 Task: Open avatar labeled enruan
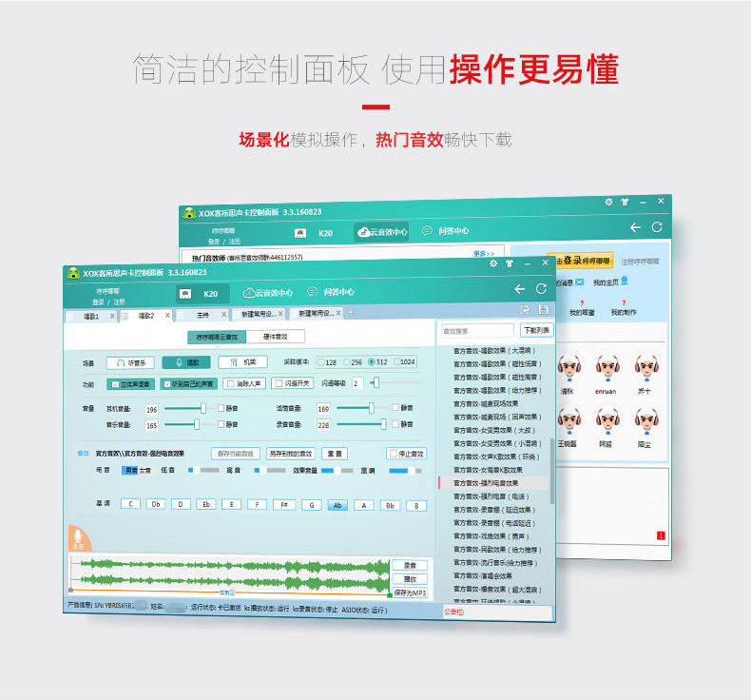[x=607, y=368]
